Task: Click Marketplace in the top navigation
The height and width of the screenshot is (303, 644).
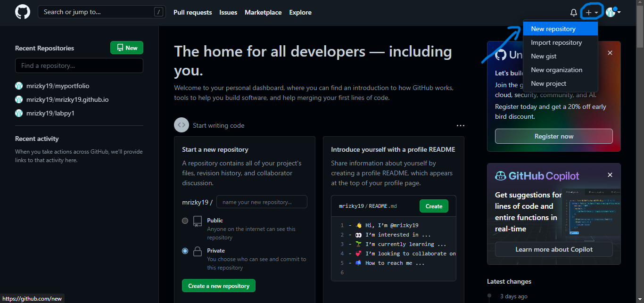Action: tap(263, 12)
